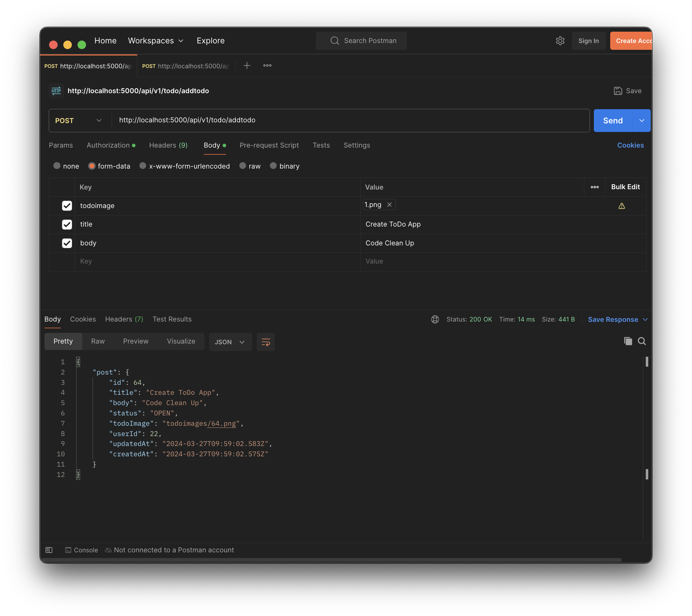Screen dimensions: 692x616
Task: Click the copy response icon
Action: 628,341
